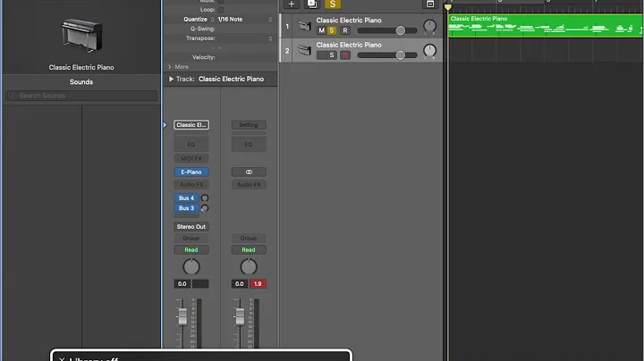Click the 0.0 gain field on right strip
This screenshot has width=644, height=361.
click(x=240, y=284)
